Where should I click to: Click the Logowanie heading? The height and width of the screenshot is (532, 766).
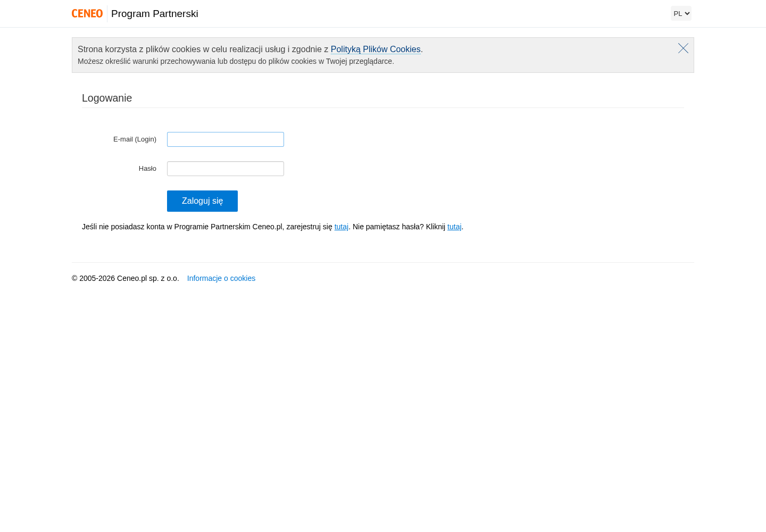[x=107, y=98]
